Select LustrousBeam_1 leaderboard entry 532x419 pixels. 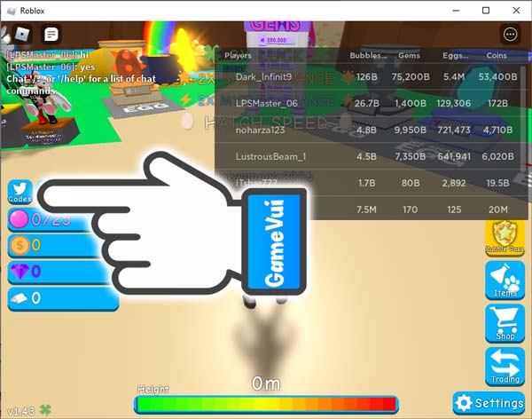tap(270, 157)
